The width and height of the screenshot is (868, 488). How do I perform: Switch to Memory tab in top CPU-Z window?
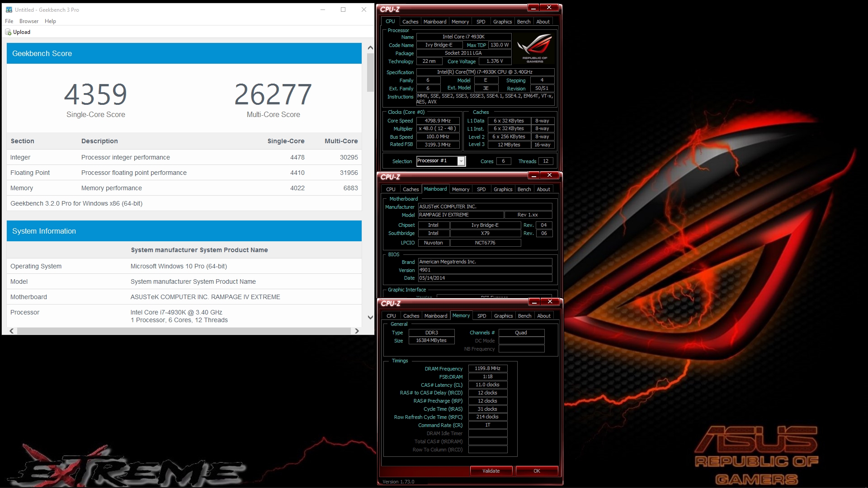pos(460,22)
